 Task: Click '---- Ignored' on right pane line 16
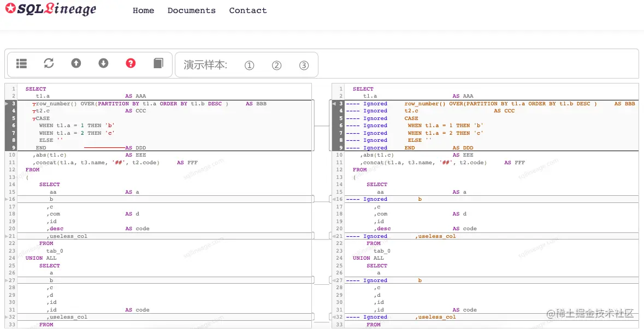367,199
